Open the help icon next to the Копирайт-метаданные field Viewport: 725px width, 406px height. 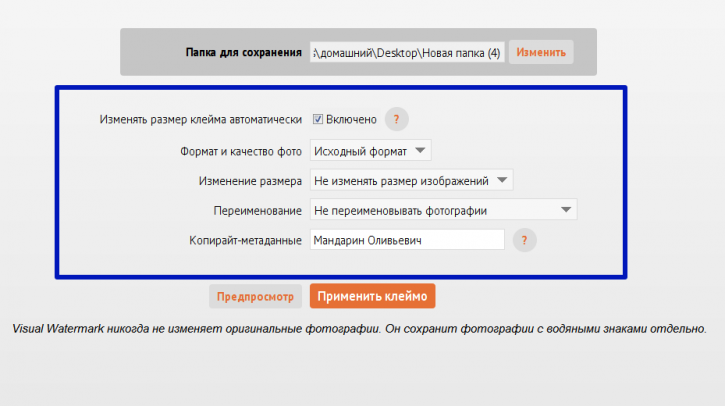[x=524, y=240]
